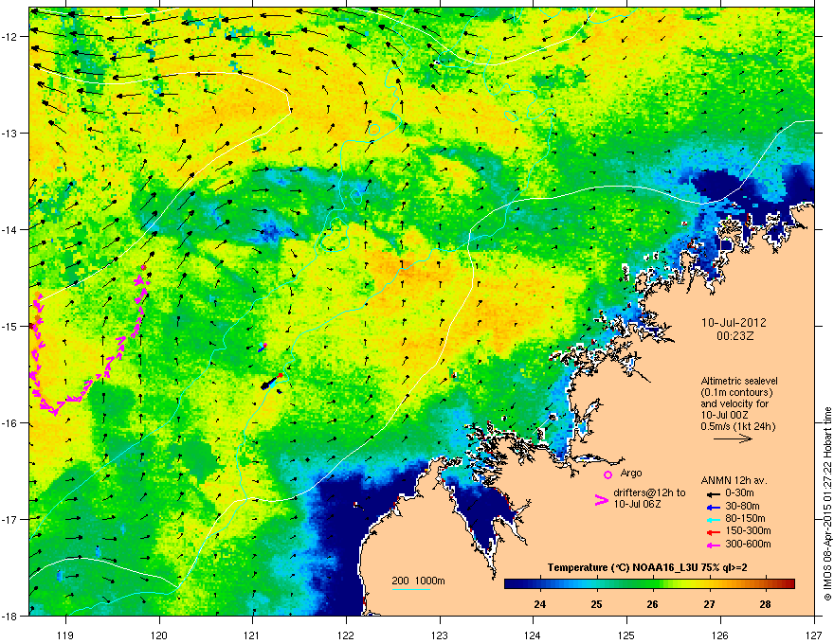Screen dimensions: 834x644
Task: Click the colorbar tick label "25"
Action: tap(596, 604)
